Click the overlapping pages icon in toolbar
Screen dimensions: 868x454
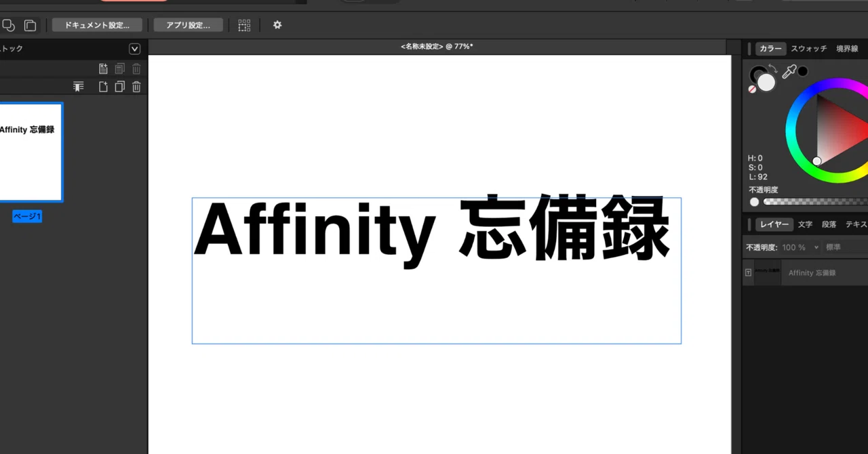(30, 25)
